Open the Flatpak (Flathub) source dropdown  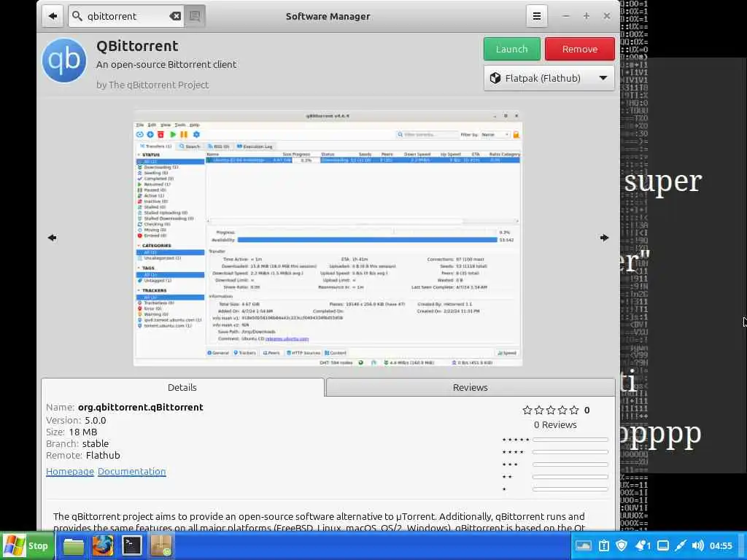pos(549,78)
